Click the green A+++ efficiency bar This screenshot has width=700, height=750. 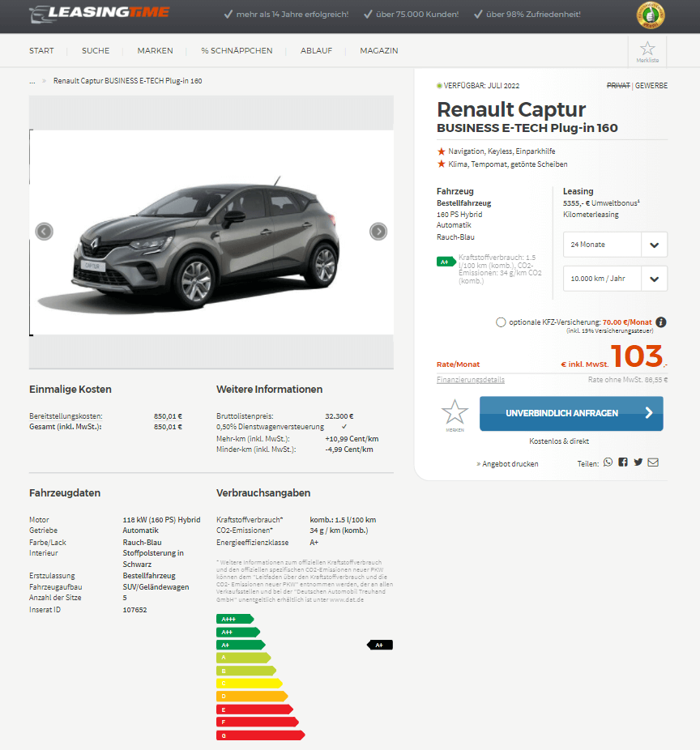[235, 619]
